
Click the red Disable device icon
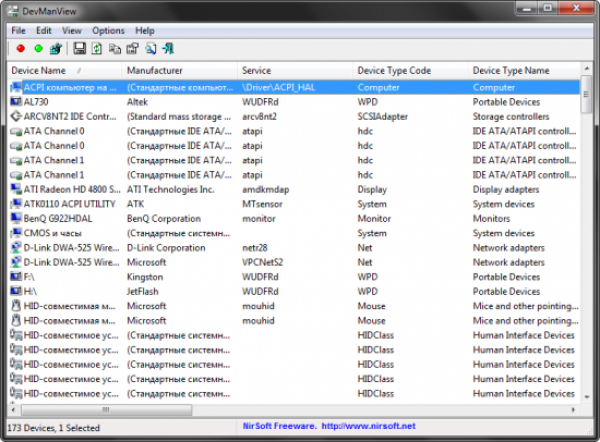21,48
